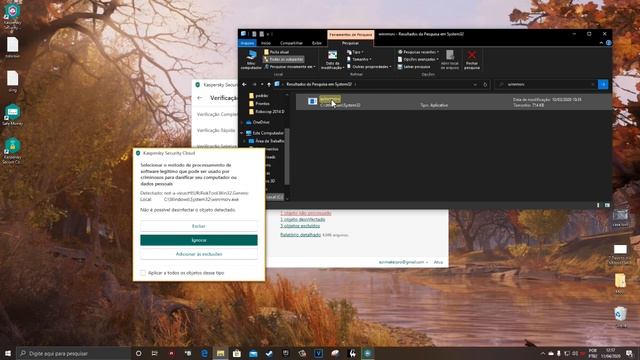Click taskbar search box 'Digite aqui para pesquisar'
Viewport: 640px width, 360px height.
tap(73, 353)
